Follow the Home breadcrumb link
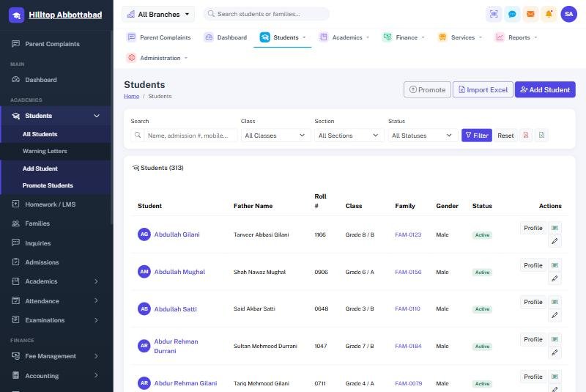Viewport: 586px width, 392px height. point(132,96)
